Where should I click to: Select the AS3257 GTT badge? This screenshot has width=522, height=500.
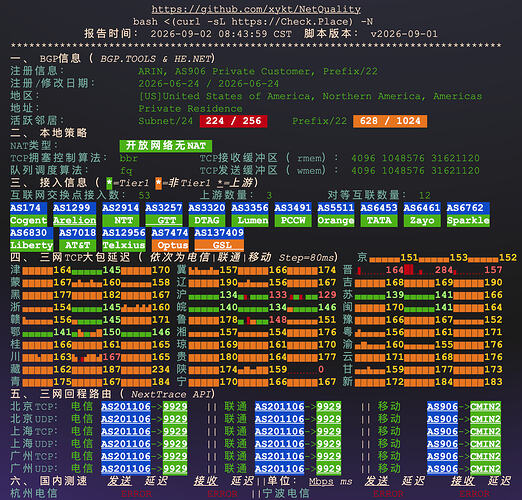tap(164, 214)
